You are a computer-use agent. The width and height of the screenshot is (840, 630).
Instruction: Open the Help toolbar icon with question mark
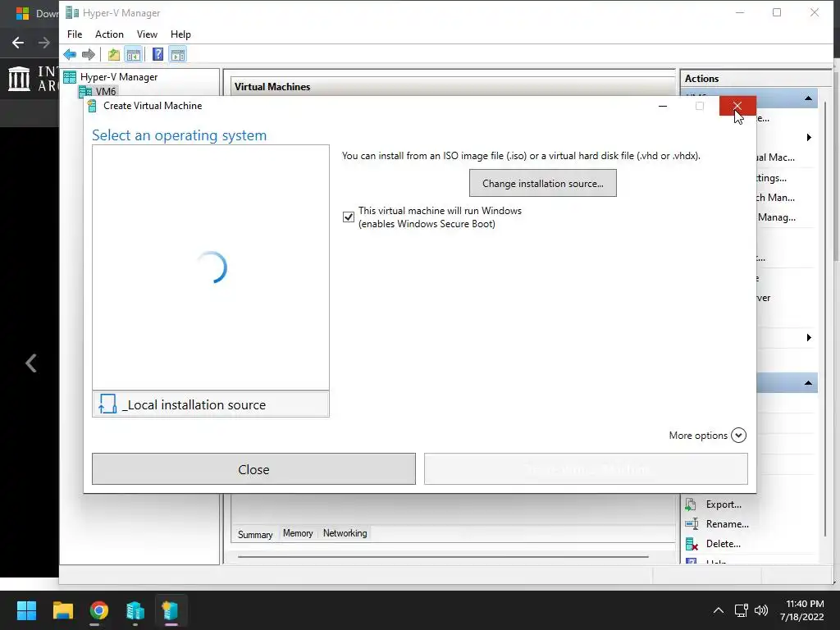pyautogui.click(x=157, y=54)
